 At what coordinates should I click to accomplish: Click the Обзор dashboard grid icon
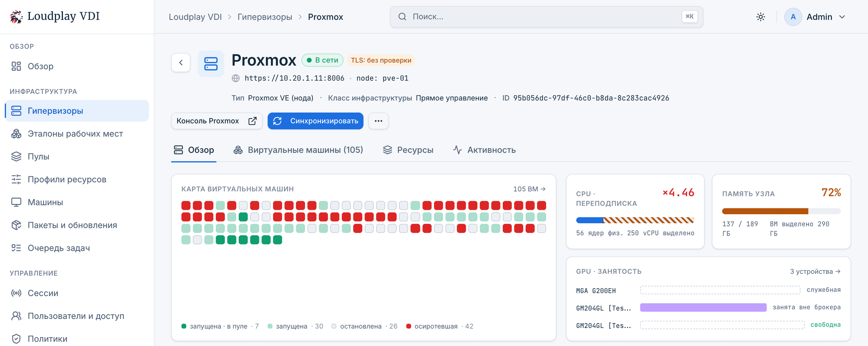(x=16, y=66)
